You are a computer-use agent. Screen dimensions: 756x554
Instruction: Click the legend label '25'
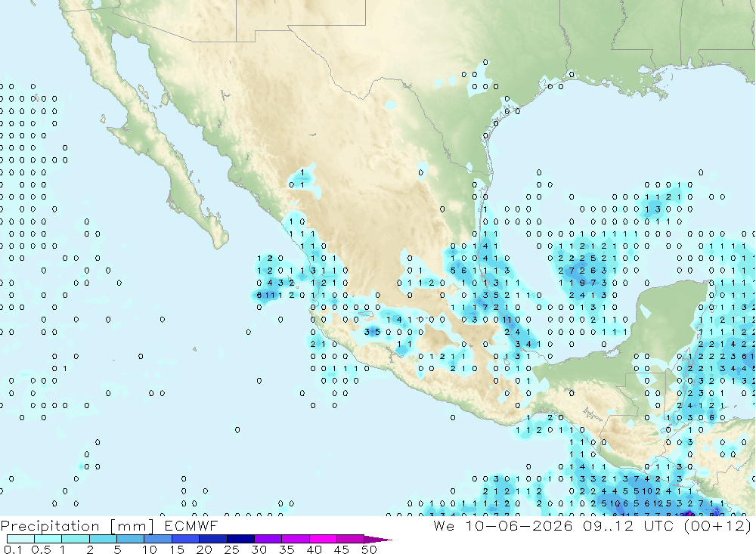click(x=232, y=549)
